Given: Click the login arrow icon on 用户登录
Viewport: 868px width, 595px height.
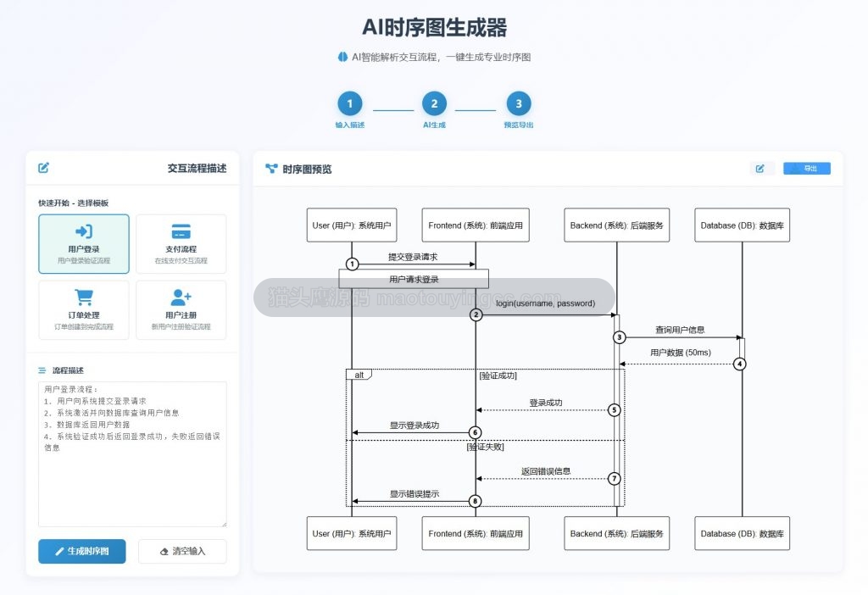Looking at the screenshot, I should pos(84,231).
